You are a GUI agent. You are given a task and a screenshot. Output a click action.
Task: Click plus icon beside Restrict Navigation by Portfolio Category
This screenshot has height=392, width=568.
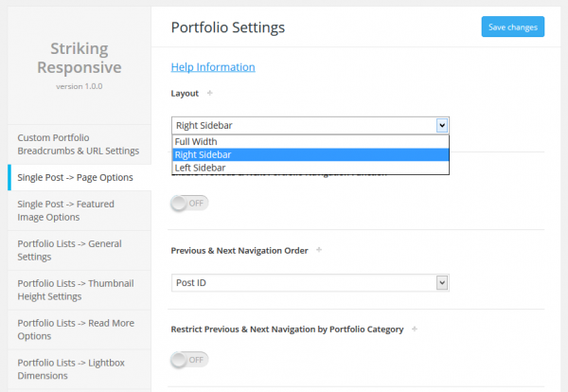(413, 330)
